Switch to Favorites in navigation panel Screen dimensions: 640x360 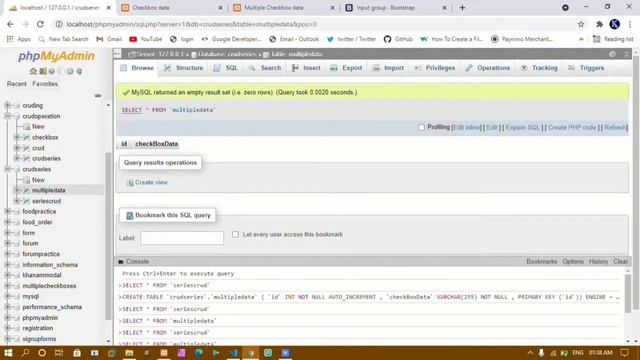(x=45, y=84)
